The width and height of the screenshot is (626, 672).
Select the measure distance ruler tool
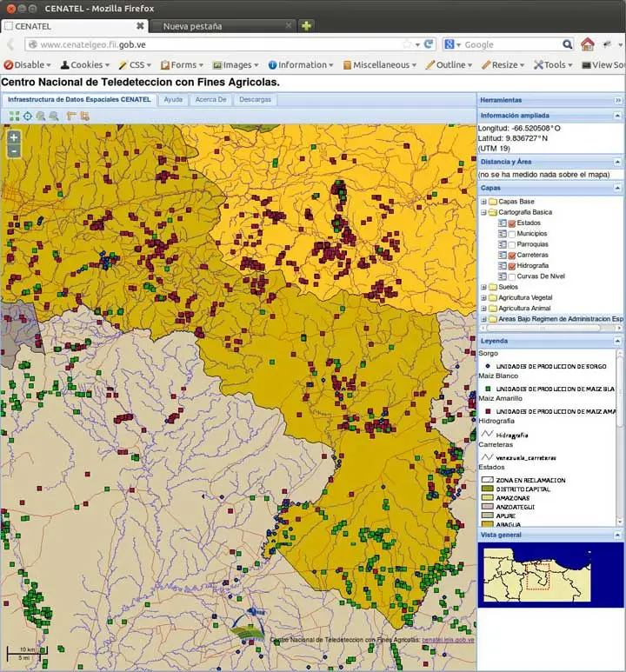tap(71, 116)
